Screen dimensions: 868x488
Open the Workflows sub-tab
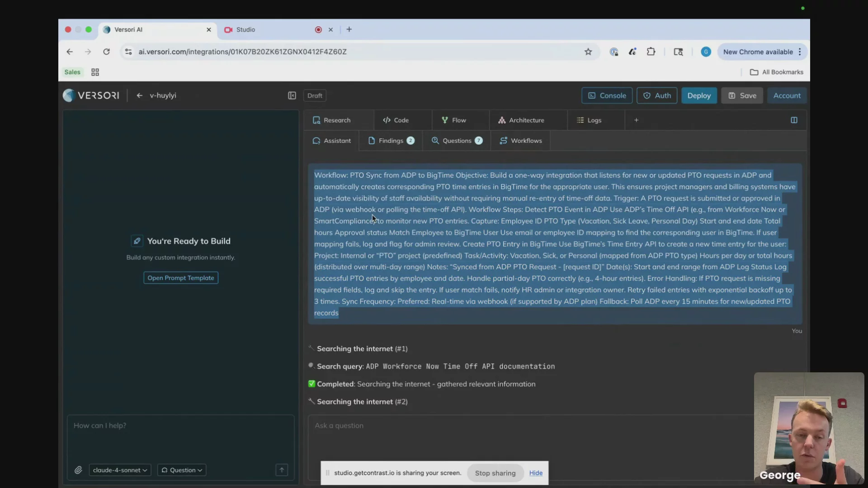click(x=521, y=141)
